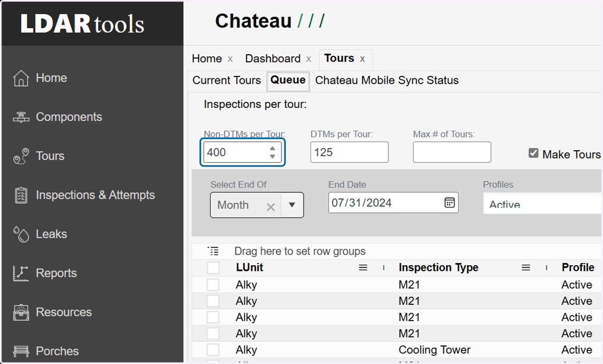Image resolution: width=603 pixels, height=364 pixels.
Task: Decrease Non-DTMs per Tour with down arrow
Action: 272,156
